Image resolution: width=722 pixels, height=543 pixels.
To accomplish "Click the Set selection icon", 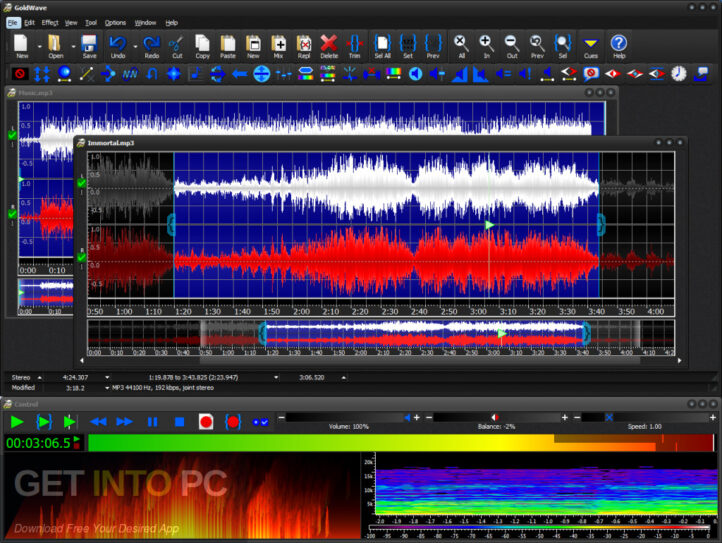I will 408,47.
